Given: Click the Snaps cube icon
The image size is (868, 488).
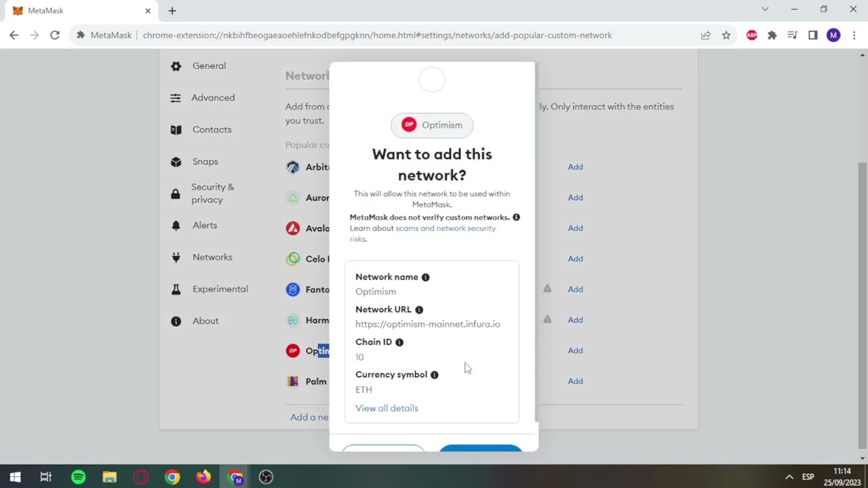Looking at the screenshot, I should tap(176, 161).
